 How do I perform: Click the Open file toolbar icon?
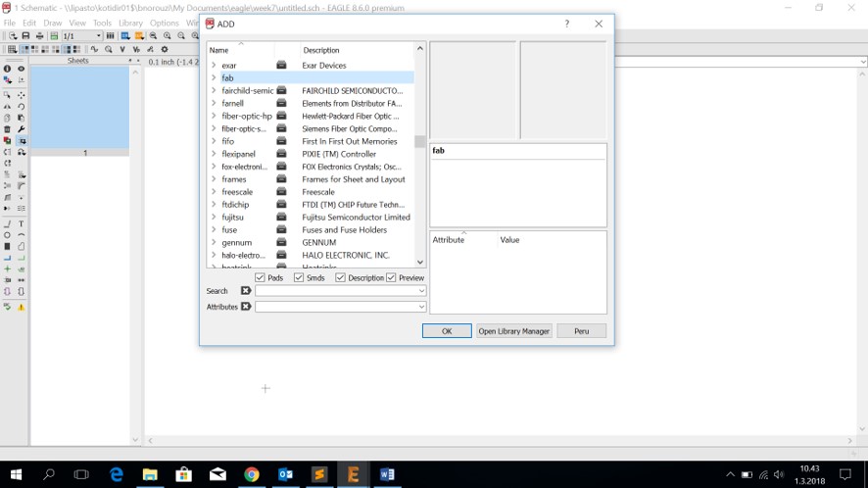coord(13,36)
